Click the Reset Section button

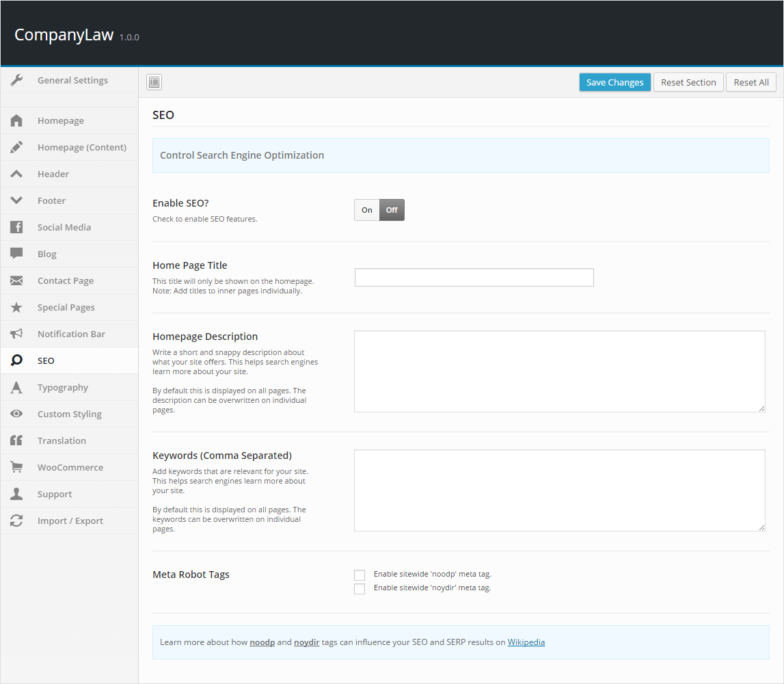pos(688,82)
